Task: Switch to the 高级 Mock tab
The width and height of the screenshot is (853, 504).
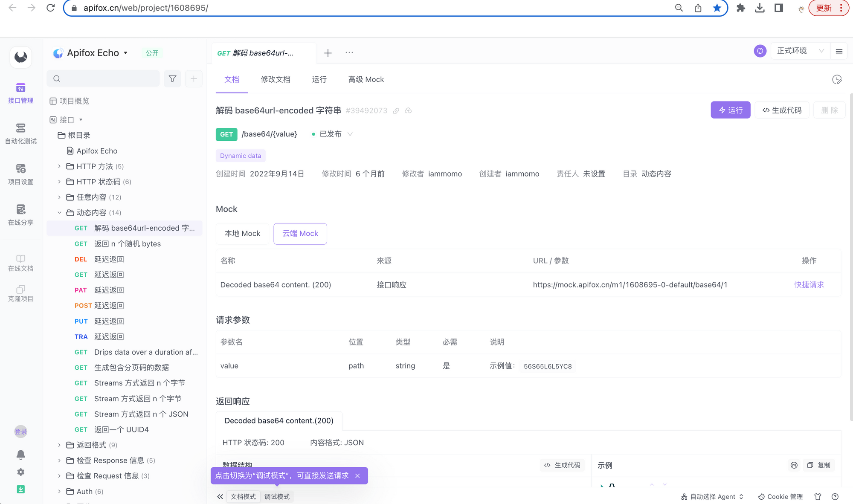Action: point(366,80)
